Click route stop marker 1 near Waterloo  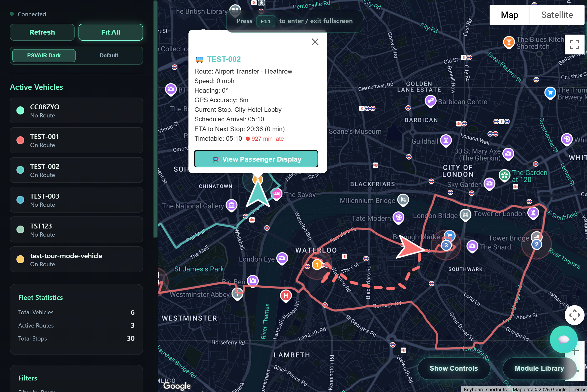317,264
